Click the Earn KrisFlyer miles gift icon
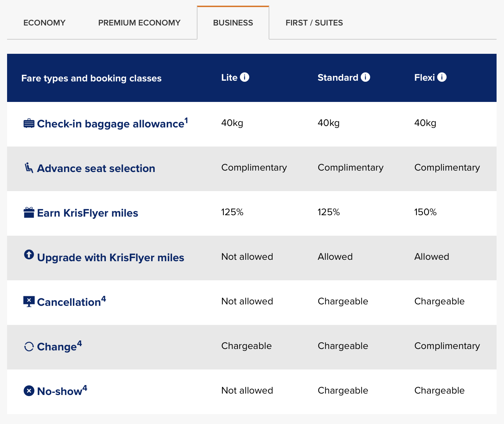 click(x=29, y=212)
